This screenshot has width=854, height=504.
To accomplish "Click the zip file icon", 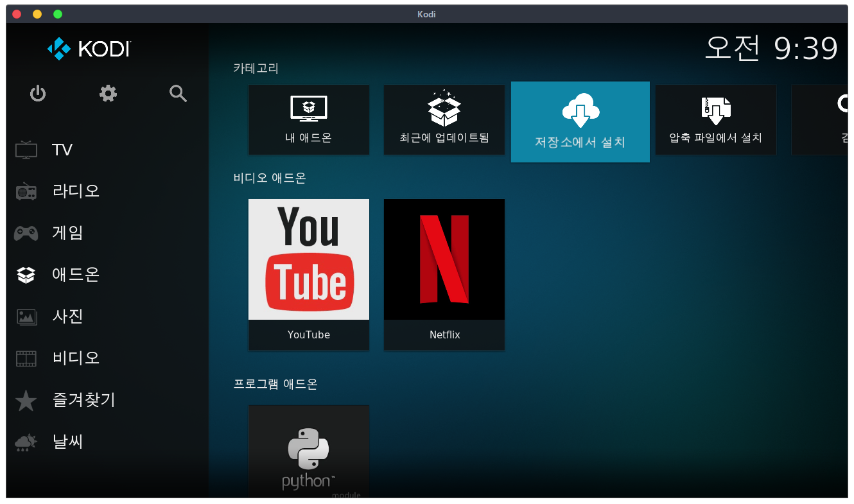I will (x=716, y=110).
